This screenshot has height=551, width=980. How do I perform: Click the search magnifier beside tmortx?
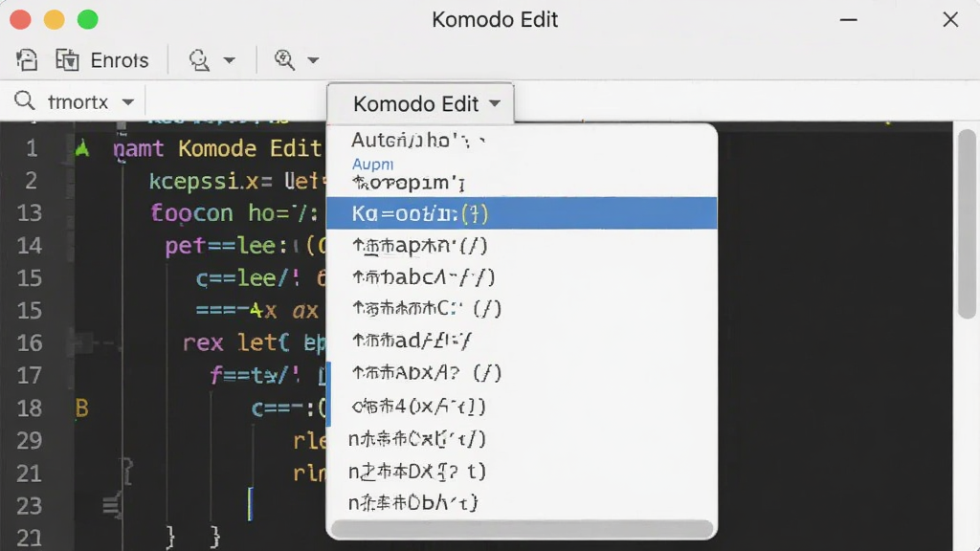click(24, 100)
